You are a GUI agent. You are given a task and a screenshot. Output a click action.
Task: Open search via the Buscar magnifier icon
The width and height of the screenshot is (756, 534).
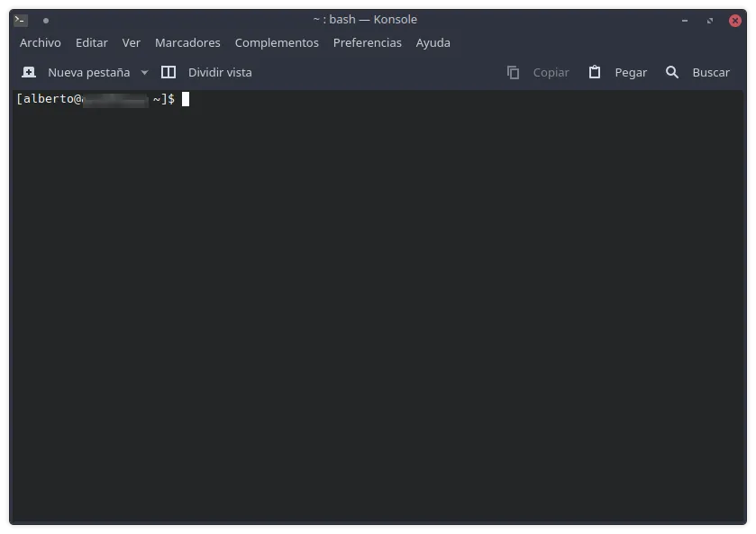coord(672,71)
